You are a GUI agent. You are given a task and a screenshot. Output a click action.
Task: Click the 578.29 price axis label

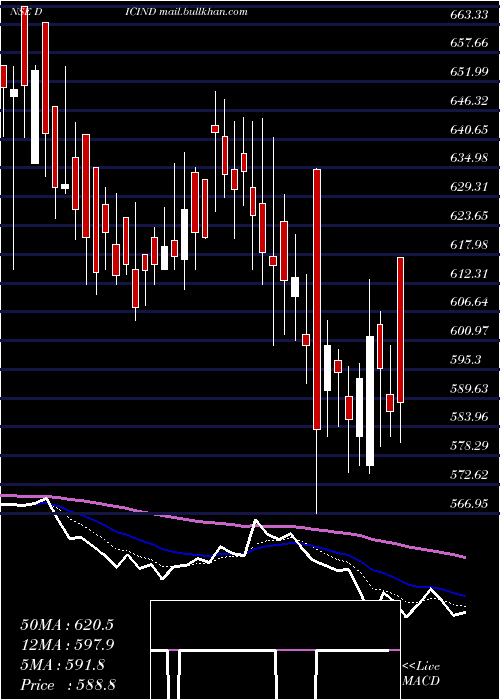coord(469,446)
